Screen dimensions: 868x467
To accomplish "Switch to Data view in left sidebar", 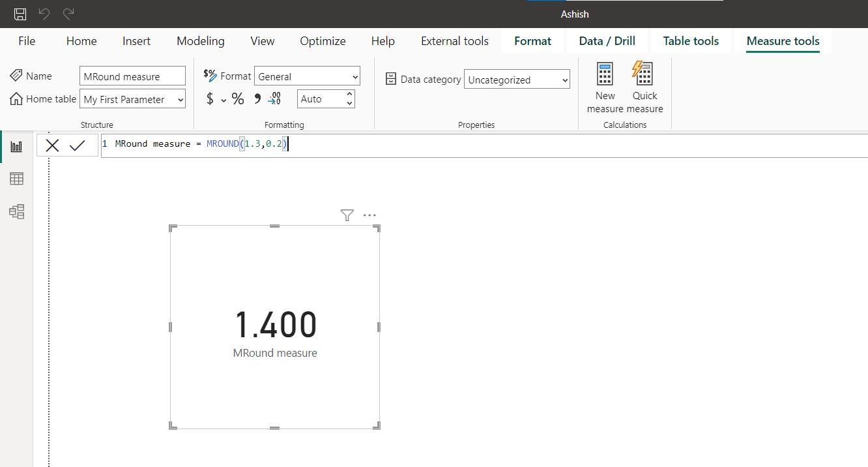I will tap(16, 178).
